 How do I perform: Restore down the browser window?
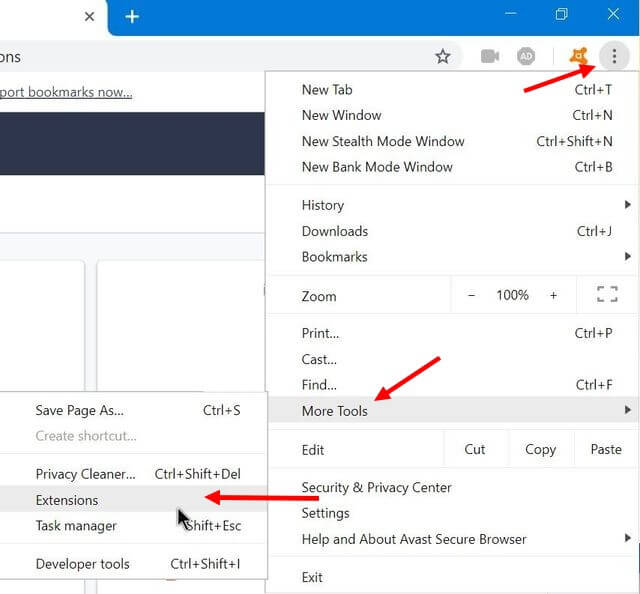[562, 14]
